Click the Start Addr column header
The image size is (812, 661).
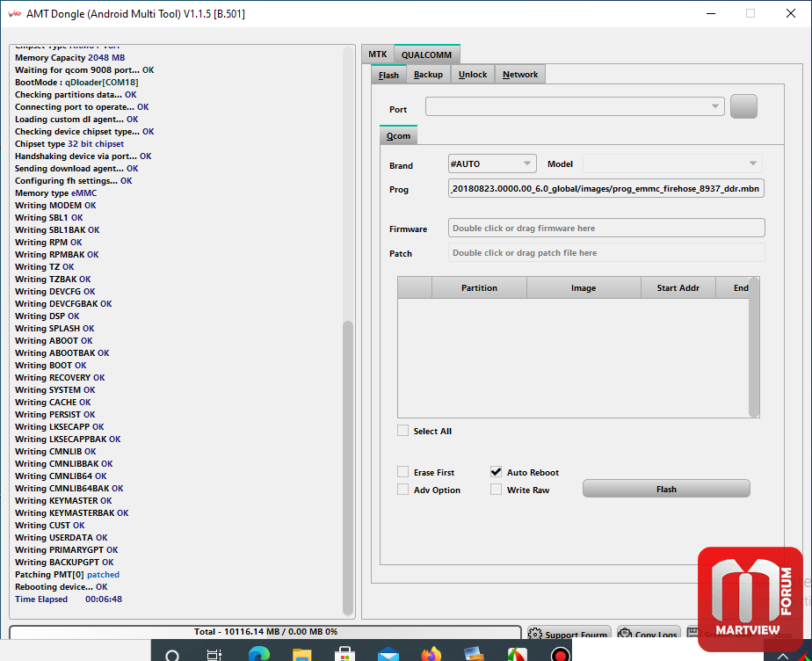tap(678, 288)
